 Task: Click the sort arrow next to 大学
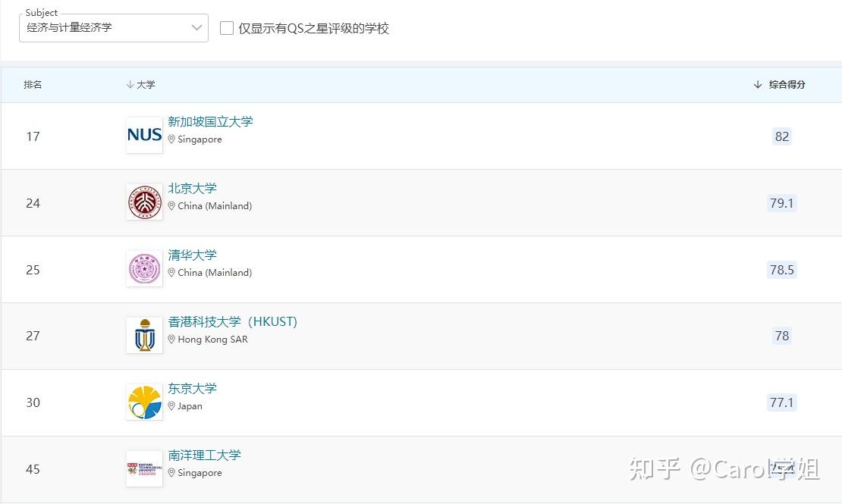[x=130, y=84]
